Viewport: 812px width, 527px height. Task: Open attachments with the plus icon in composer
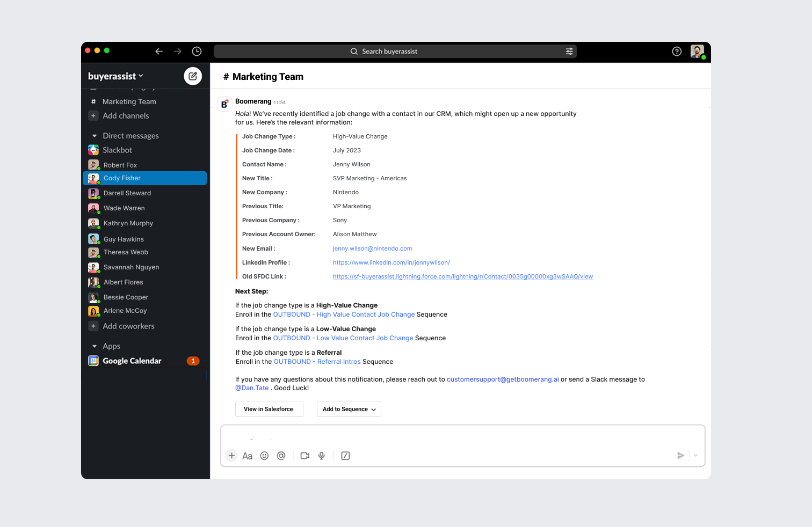231,456
